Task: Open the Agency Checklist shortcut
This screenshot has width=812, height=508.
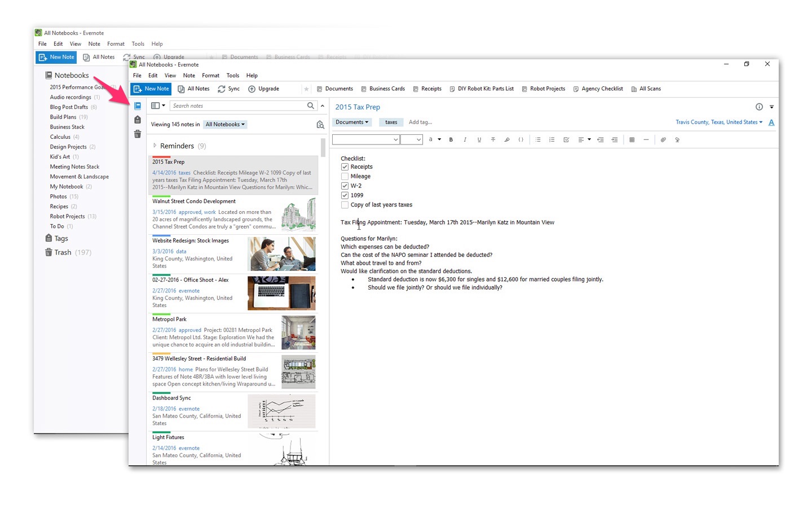Action: click(x=598, y=89)
